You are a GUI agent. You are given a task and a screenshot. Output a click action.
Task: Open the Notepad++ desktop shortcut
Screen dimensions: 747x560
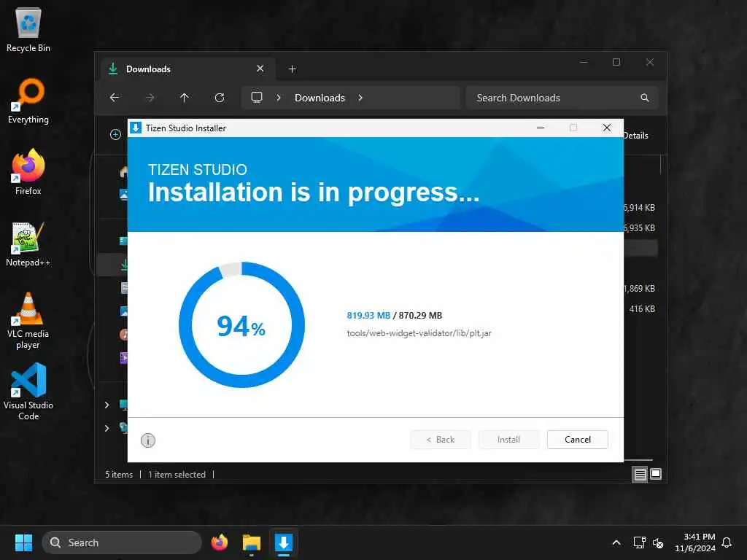28,244
